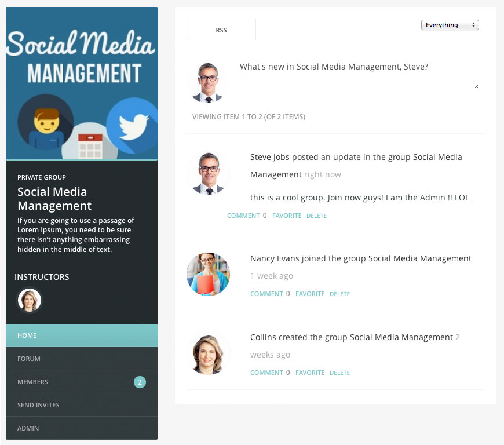Delete Nancy Evans' joined activity item
Screen dimensions: 504x445
point(339,294)
